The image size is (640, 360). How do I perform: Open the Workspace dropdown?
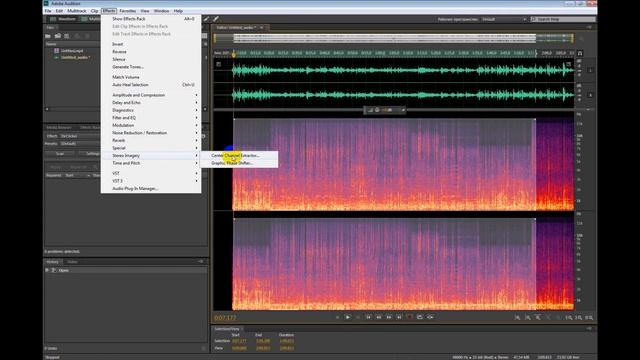click(504, 19)
